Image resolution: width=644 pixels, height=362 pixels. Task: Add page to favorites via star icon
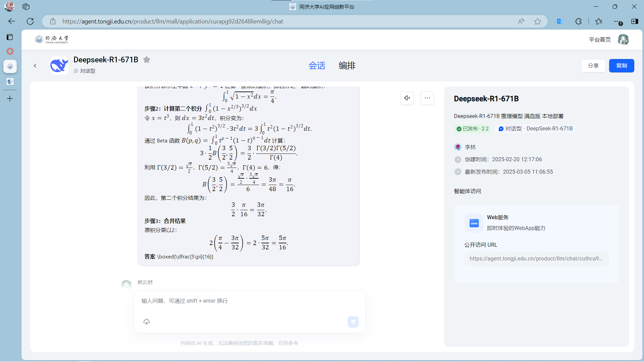[537, 21]
